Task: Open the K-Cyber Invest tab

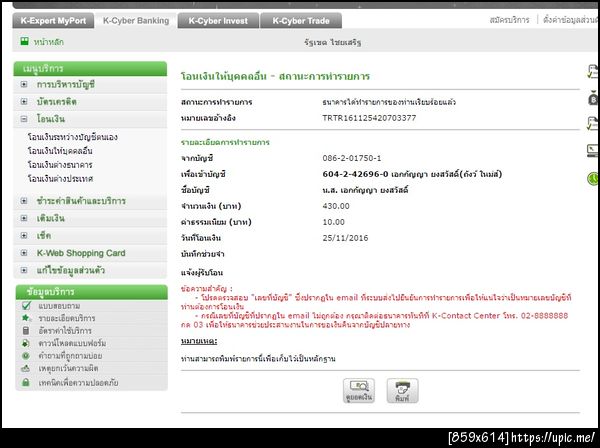Action: coord(218,21)
